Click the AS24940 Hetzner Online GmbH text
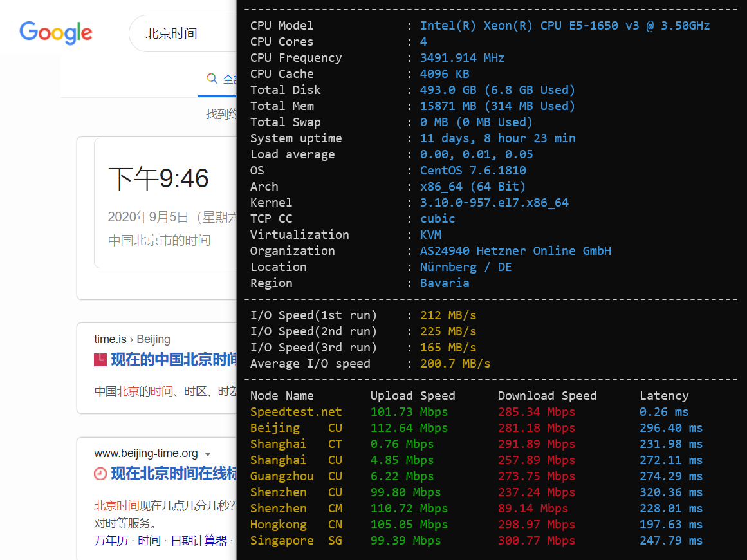Viewport: 747px width, 560px height. 515,251
